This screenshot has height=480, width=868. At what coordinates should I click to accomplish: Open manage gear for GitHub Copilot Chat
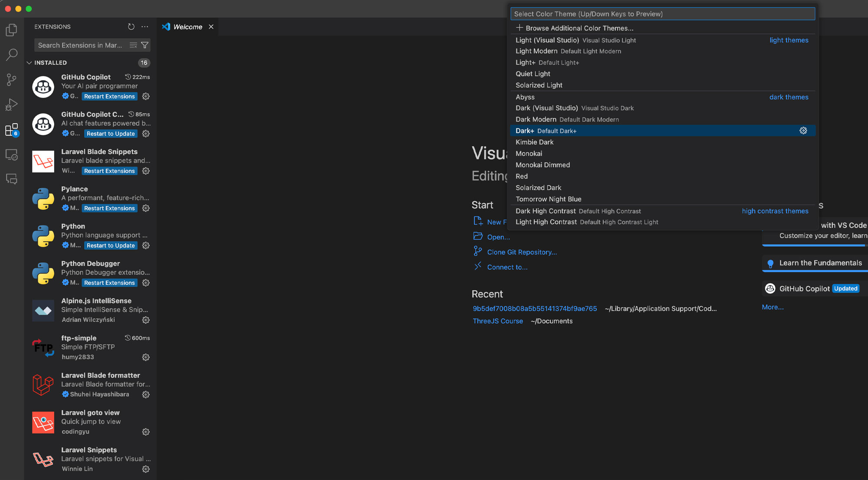tap(146, 134)
